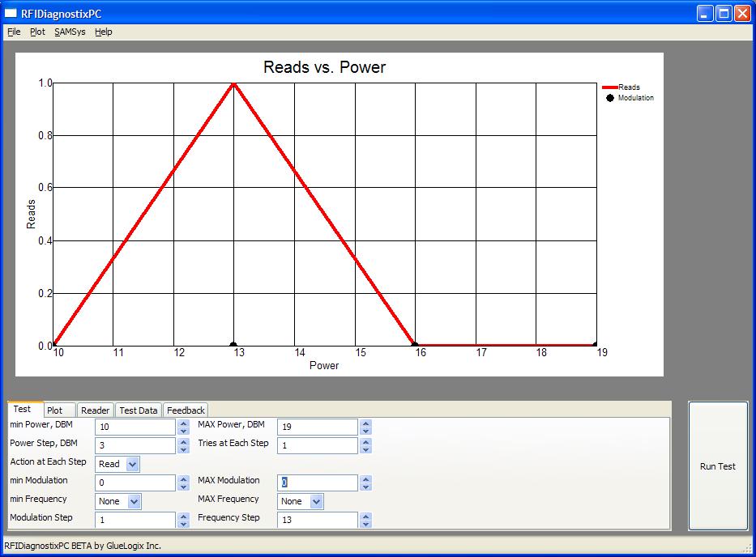Switch to the Test Data tab
This screenshot has width=756, height=557.
tap(139, 410)
